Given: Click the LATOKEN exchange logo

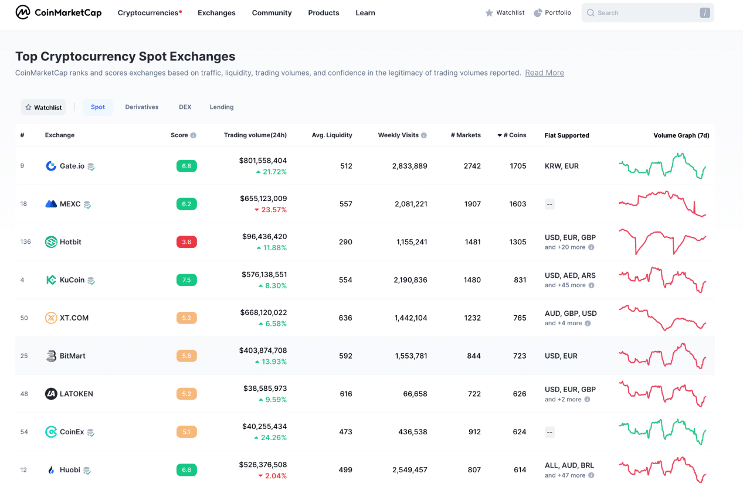Looking at the screenshot, I should point(51,394).
